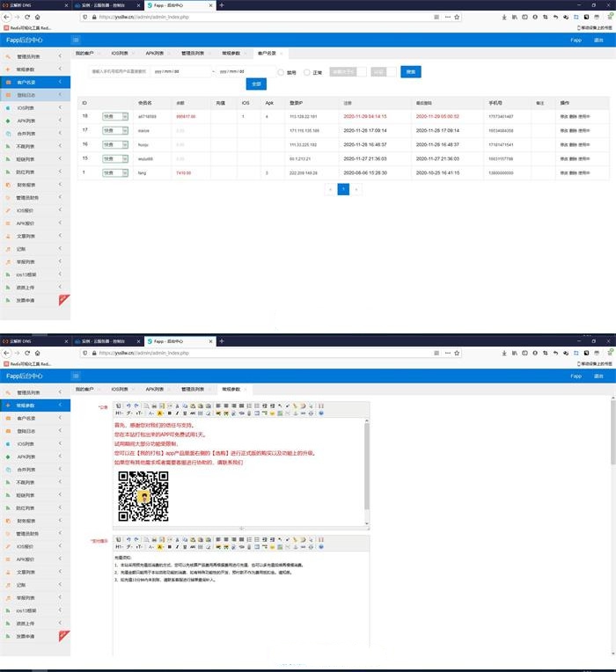Click the blue 全部 button under the date fields
Viewport: 616px width, 672px height.
256,84
